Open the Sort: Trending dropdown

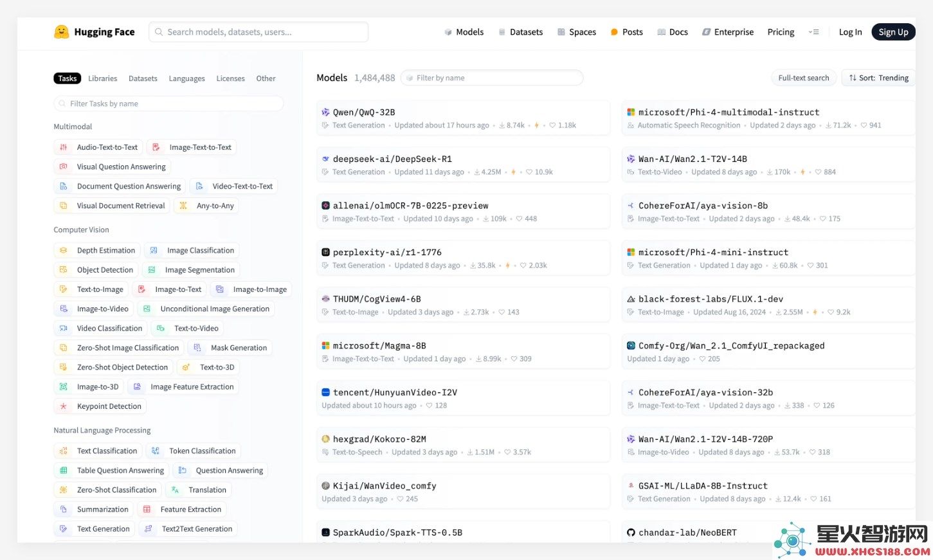click(878, 78)
